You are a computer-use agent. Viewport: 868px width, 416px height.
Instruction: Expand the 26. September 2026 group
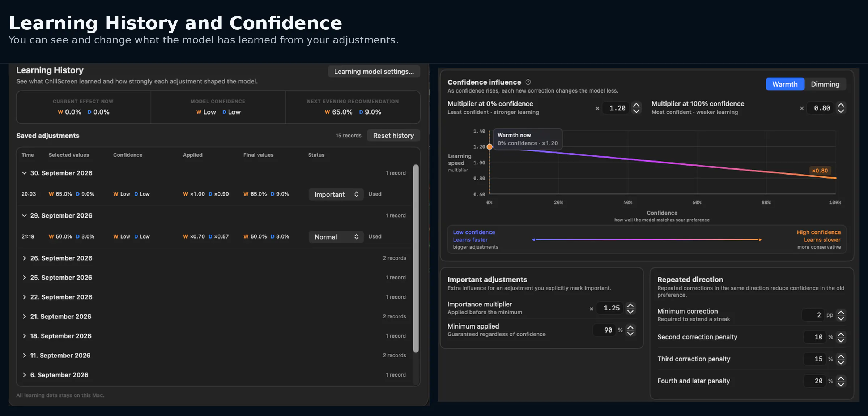click(24, 258)
